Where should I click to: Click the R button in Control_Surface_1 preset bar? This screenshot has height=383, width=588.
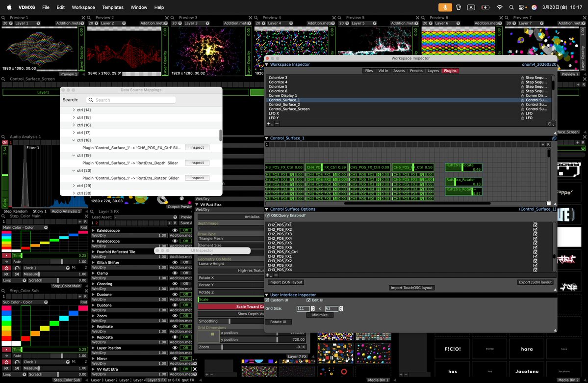[x=548, y=144]
